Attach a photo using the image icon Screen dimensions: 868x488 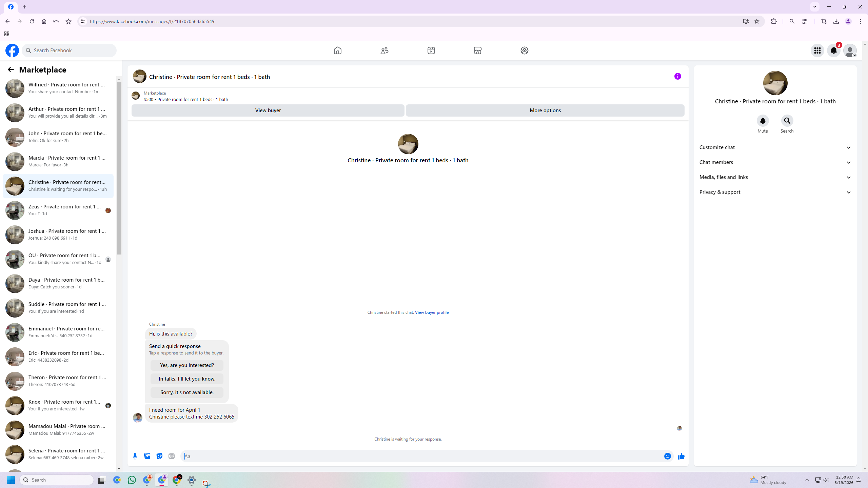[147, 456]
